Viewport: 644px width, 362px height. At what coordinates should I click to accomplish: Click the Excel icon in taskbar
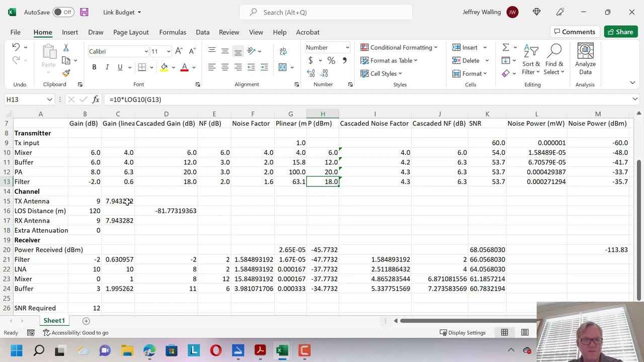[282, 350]
